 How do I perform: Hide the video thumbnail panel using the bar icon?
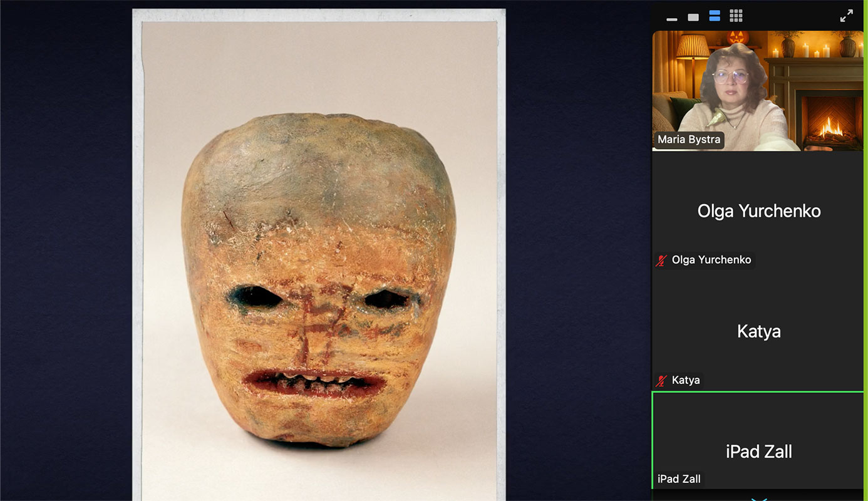pyautogui.click(x=672, y=18)
